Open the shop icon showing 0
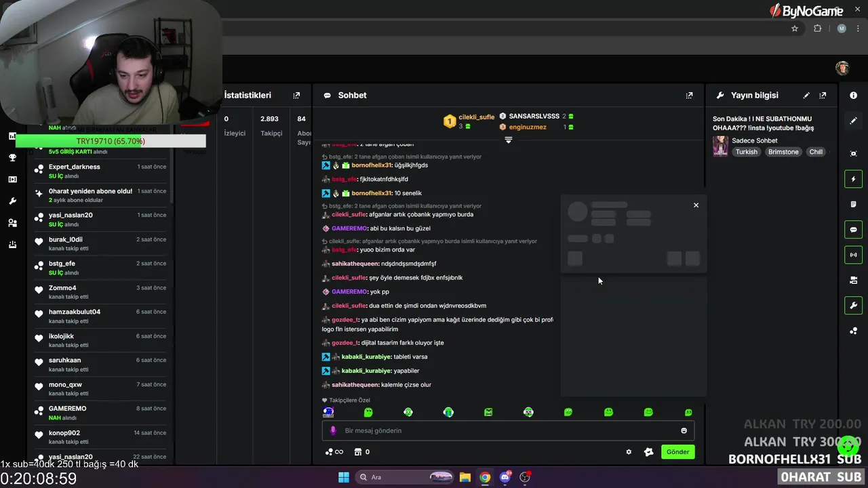 point(362,452)
